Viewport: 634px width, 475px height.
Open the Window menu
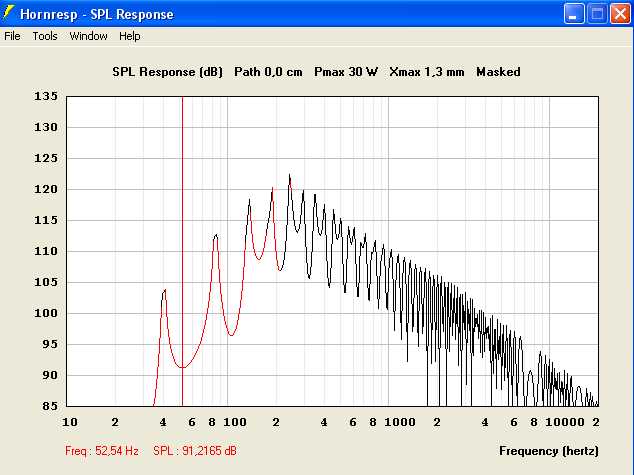(x=89, y=36)
